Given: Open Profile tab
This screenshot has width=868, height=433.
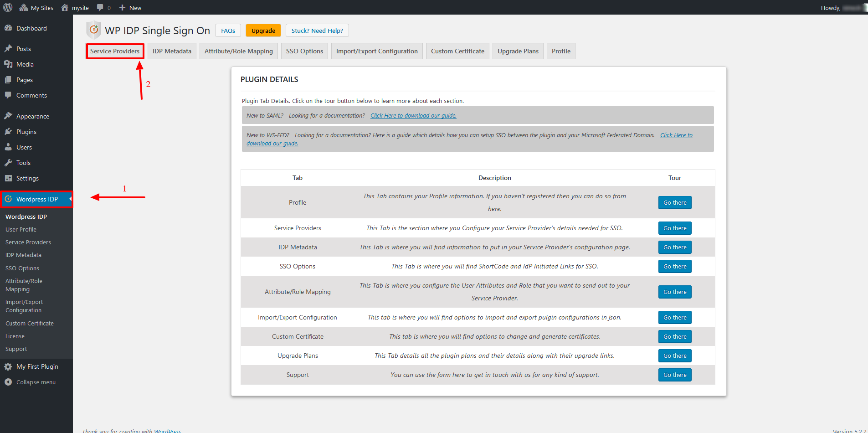Looking at the screenshot, I should [x=561, y=51].
